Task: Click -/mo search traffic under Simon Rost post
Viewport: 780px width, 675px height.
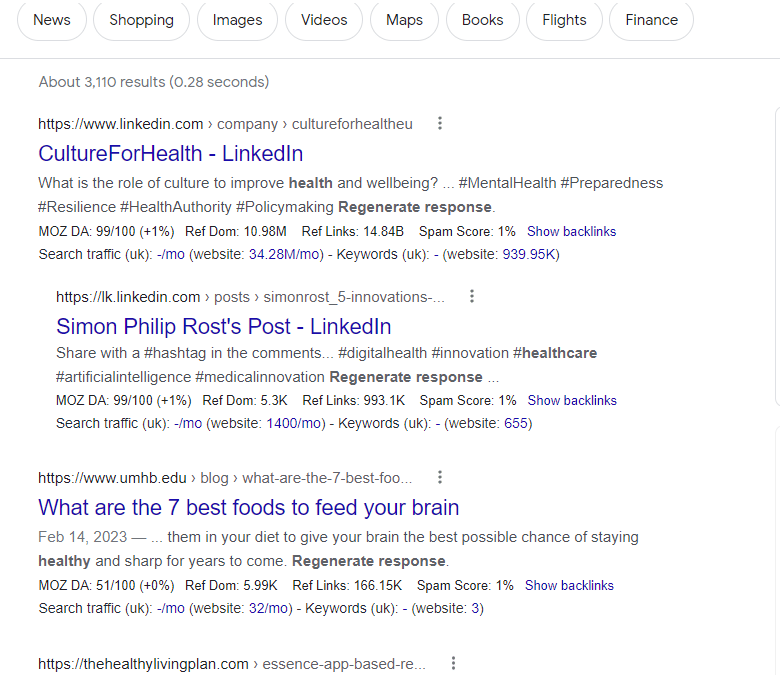Action: (188, 423)
